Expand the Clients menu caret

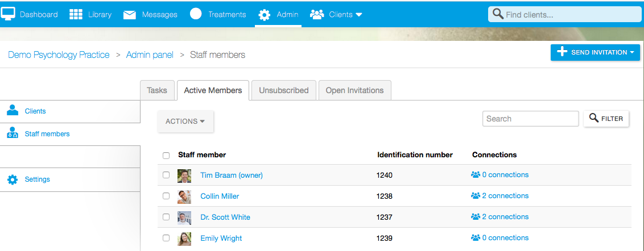click(358, 15)
